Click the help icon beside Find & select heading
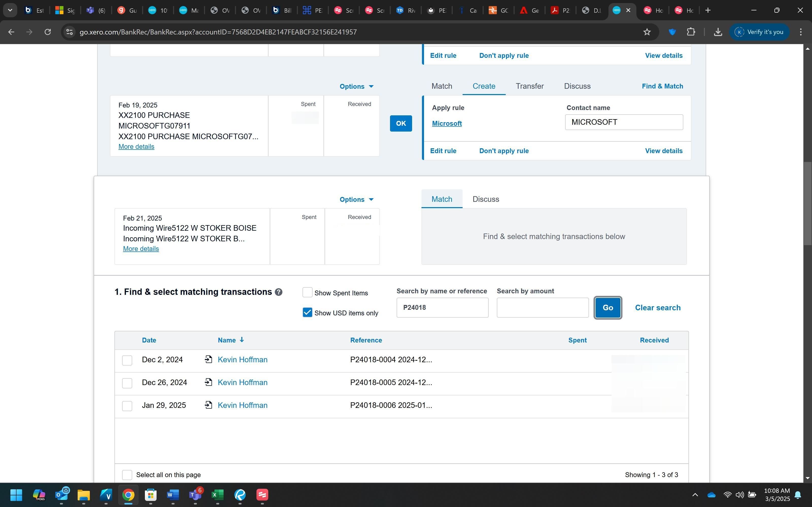Viewport: 812px width, 507px height. pyautogui.click(x=278, y=292)
